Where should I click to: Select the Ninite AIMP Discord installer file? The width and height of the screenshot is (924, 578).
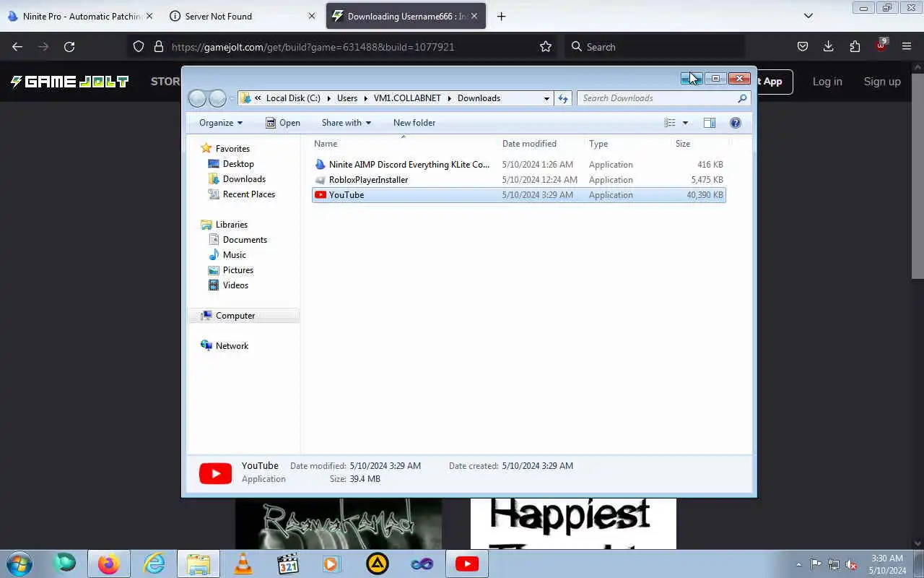518,165
